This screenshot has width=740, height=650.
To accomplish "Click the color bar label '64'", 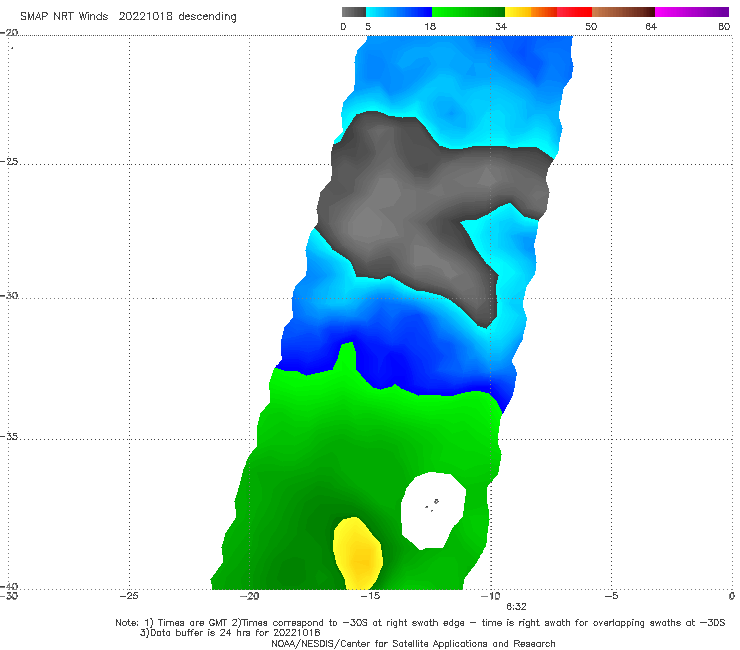I will tap(651, 27).
